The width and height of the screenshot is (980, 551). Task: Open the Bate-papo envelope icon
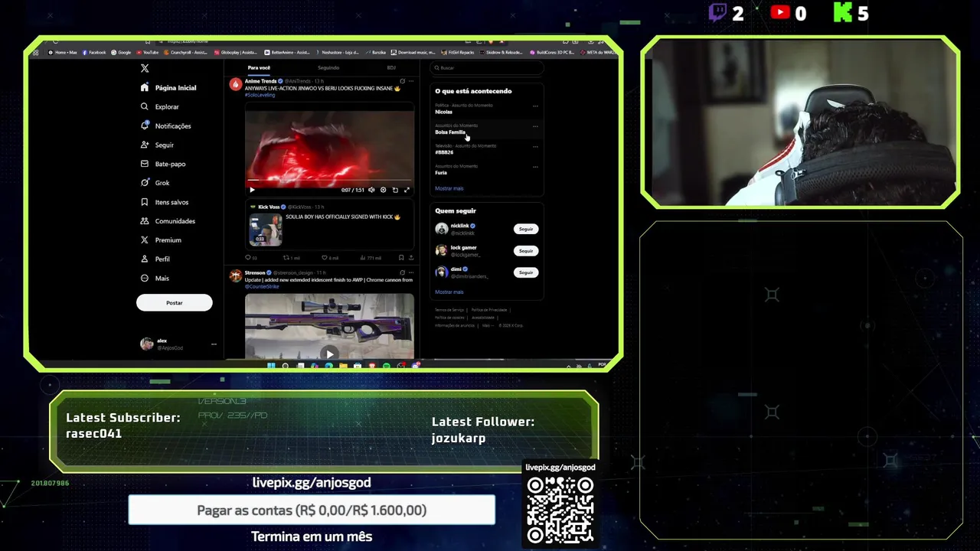pyautogui.click(x=145, y=164)
